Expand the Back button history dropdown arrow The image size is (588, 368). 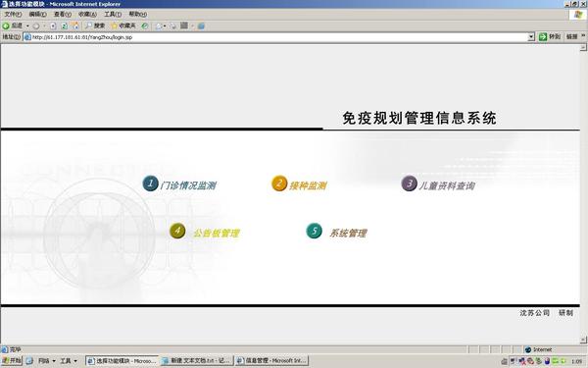click(27, 26)
